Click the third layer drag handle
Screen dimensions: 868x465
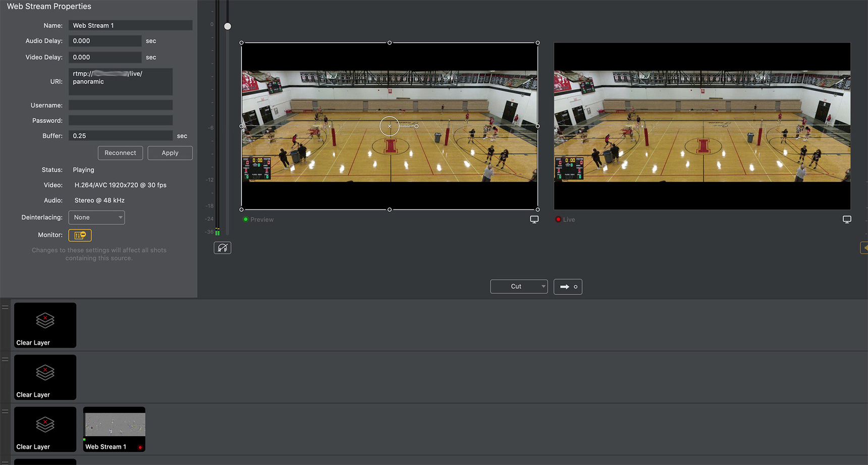(5, 411)
